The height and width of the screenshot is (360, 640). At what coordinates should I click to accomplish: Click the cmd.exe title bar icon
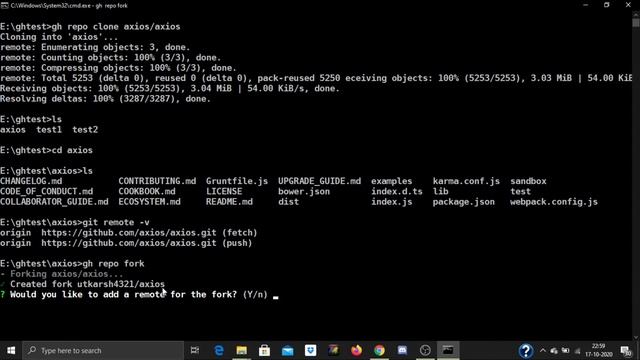(x=4, y=6)
